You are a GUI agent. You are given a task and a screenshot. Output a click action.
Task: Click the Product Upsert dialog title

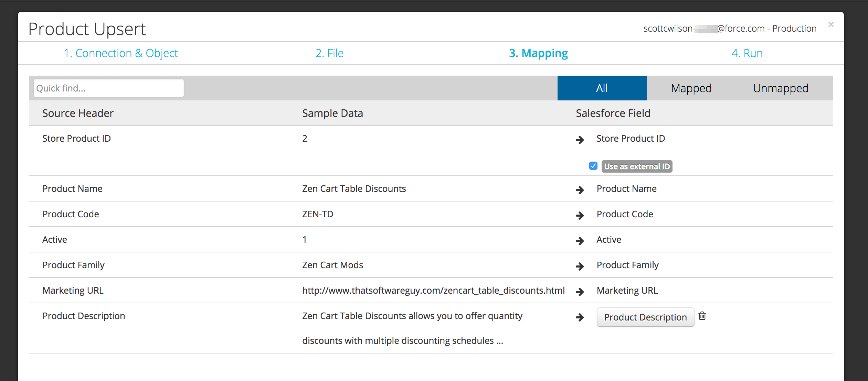pos(87,29)
